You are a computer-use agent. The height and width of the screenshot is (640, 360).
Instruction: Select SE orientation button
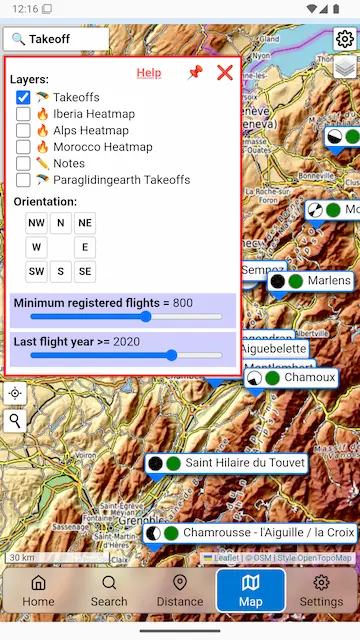85,271
